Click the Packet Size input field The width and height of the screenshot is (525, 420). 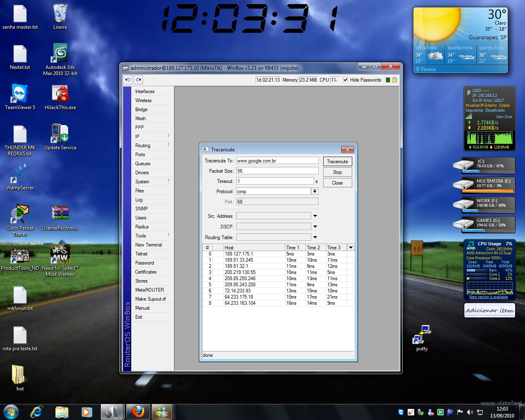[277, 171]
